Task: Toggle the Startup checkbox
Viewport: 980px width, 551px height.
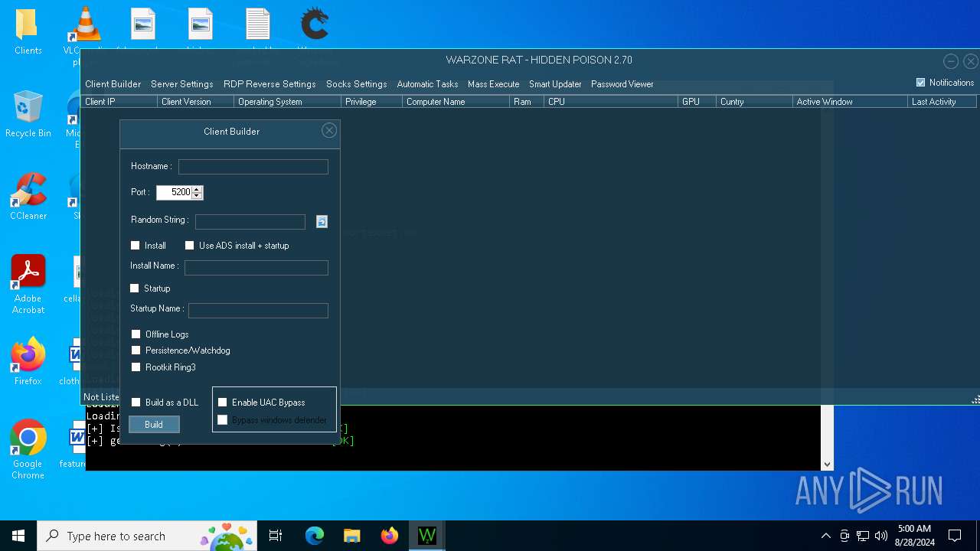Action: (x=135, y=289)
